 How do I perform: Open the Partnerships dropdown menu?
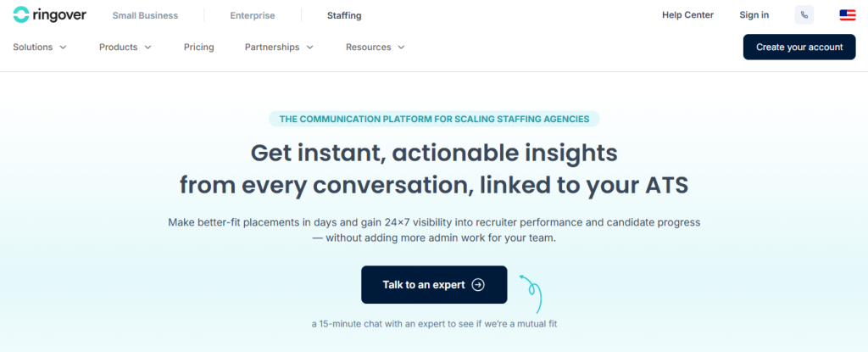tap(279, 47)
